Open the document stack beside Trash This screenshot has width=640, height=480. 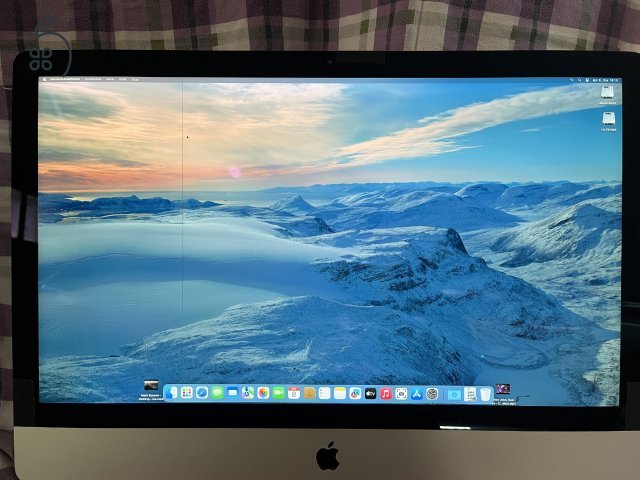click(470, 394)
